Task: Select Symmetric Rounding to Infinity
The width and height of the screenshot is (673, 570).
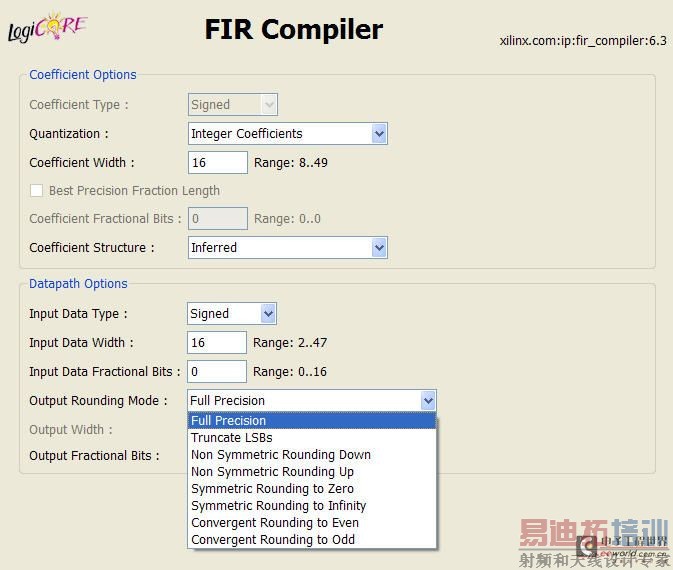Action: [312, 506]
